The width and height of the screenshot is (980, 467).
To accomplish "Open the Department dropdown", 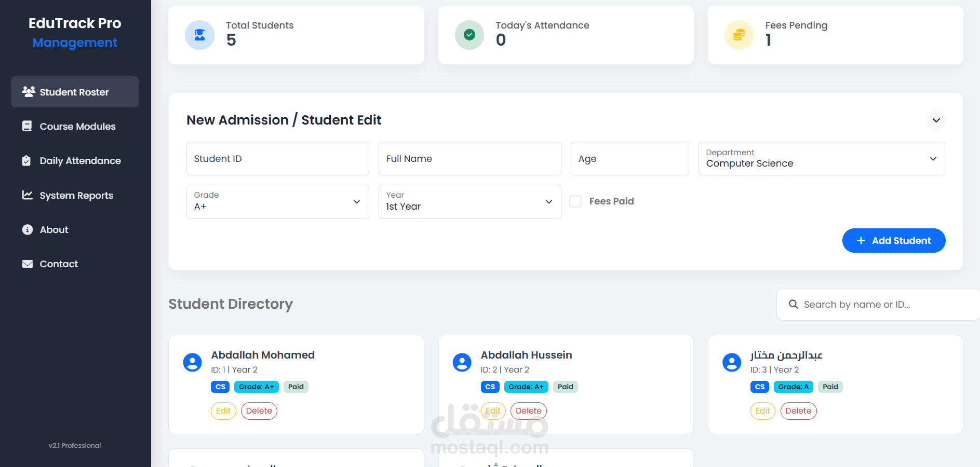I will [821, 159].
